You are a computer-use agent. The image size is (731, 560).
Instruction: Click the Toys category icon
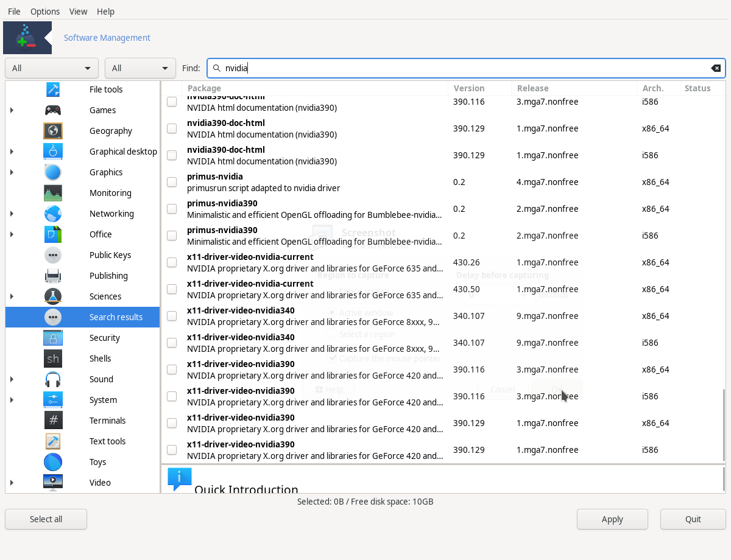tap(53, 462)
